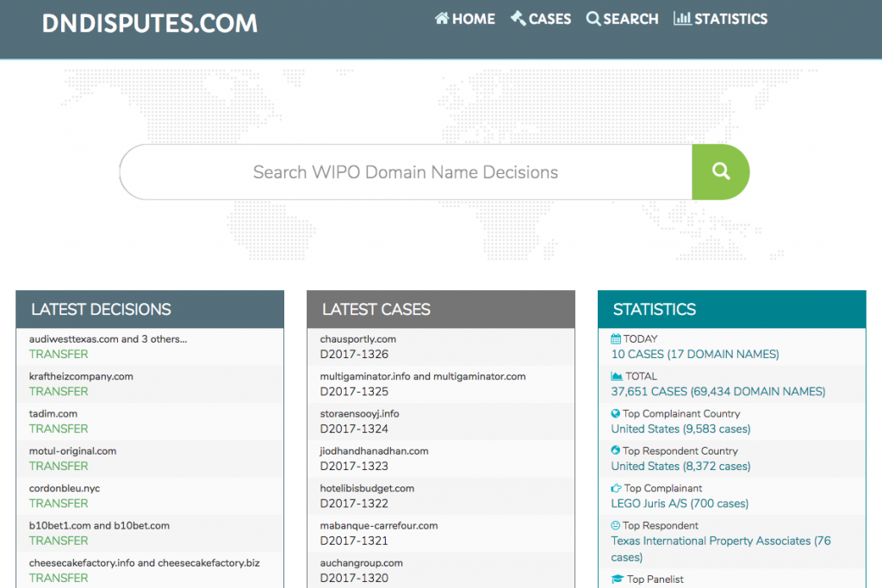The height and width of the screenshot is (588, 882).
Task: Click Texas International Property Associates link
Action: click(721, 548)
